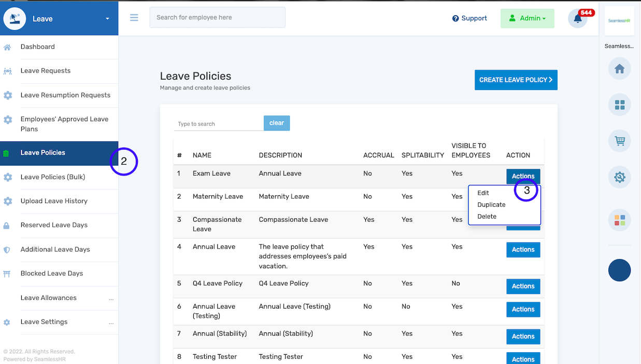
Task: Open the colorful apps tile icon
Action: (619, 220)
